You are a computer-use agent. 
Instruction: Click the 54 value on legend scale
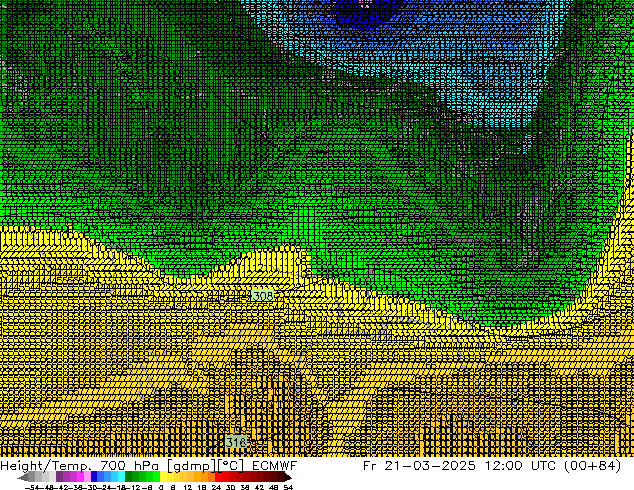pos(288,487)
